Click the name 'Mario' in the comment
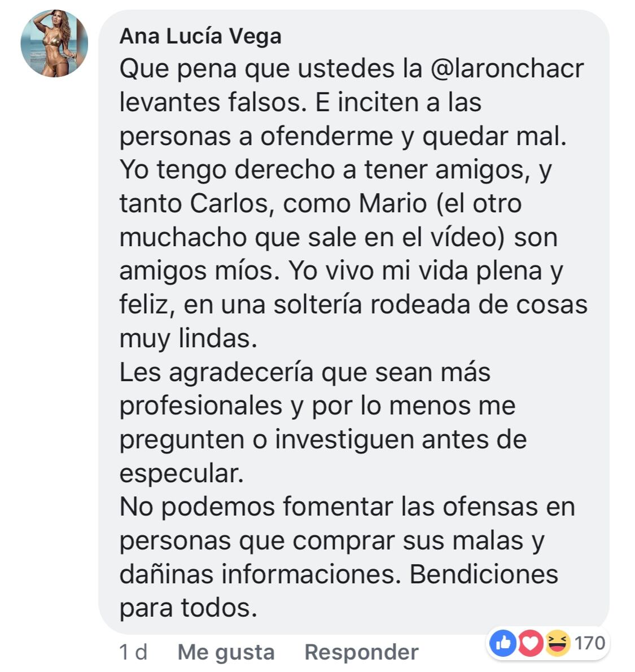The height and width of the screenshot is (672, 635). (392, 203)
